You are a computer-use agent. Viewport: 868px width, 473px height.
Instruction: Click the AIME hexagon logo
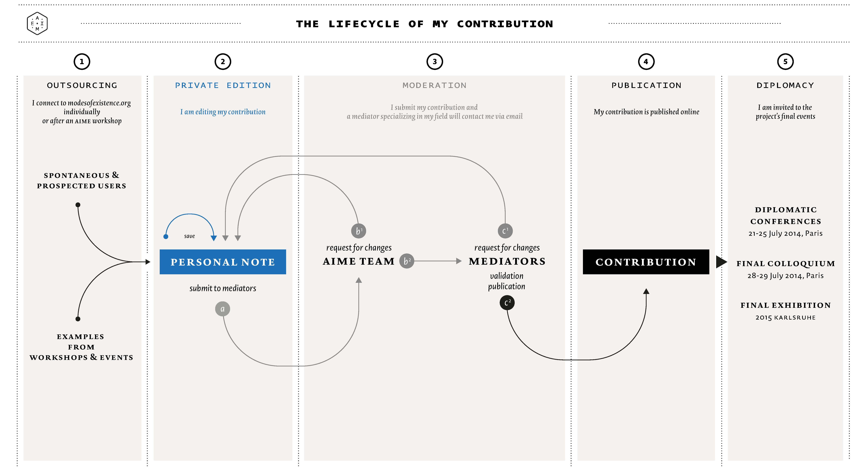coord(37,24)
